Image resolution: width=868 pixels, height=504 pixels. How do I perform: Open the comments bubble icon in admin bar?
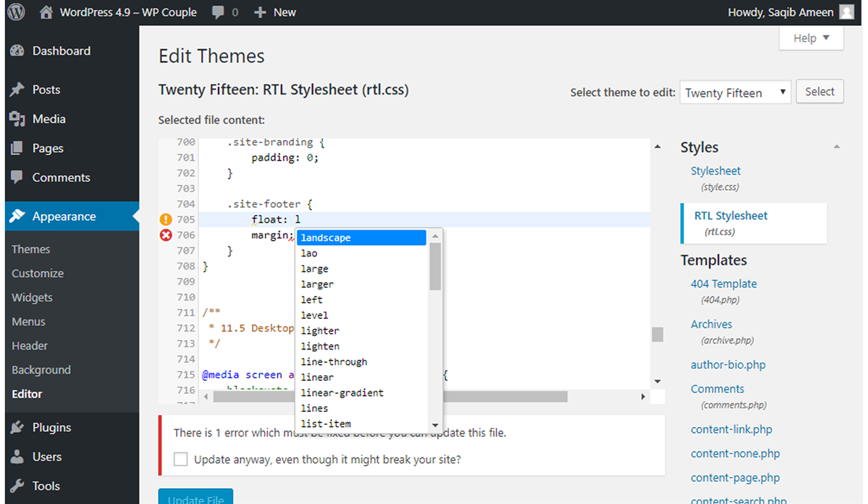click(218, 12)
